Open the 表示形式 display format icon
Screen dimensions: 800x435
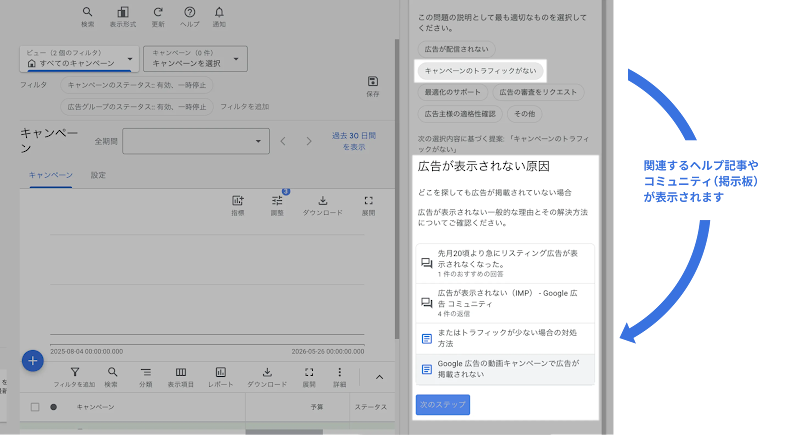pyautogui.click(x=123, y=12)
